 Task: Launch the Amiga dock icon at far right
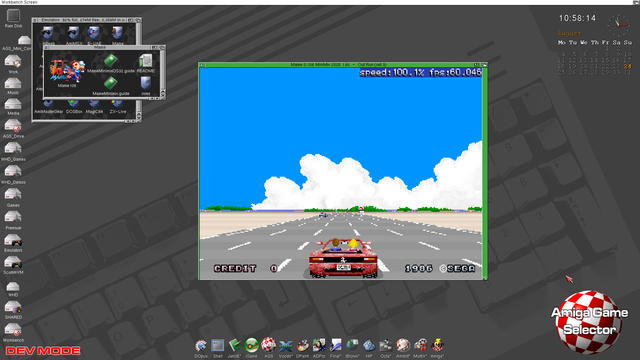click(437, 346)
